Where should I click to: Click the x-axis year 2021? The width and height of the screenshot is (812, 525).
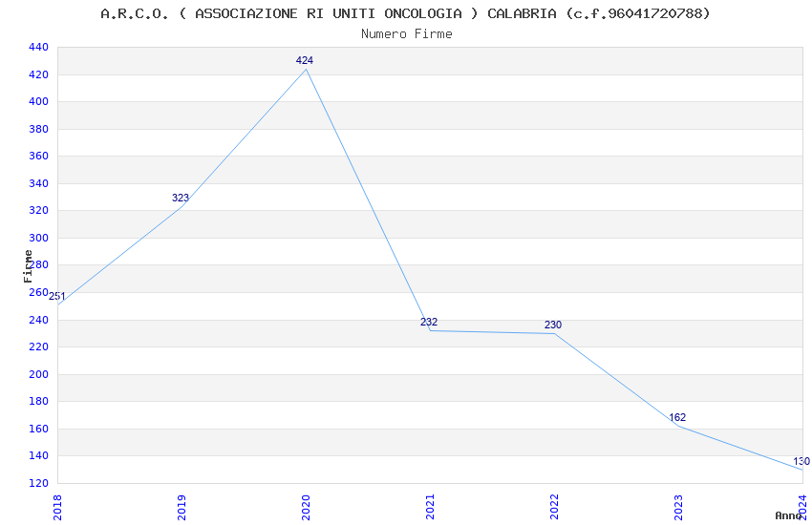[x=430, y=508]
